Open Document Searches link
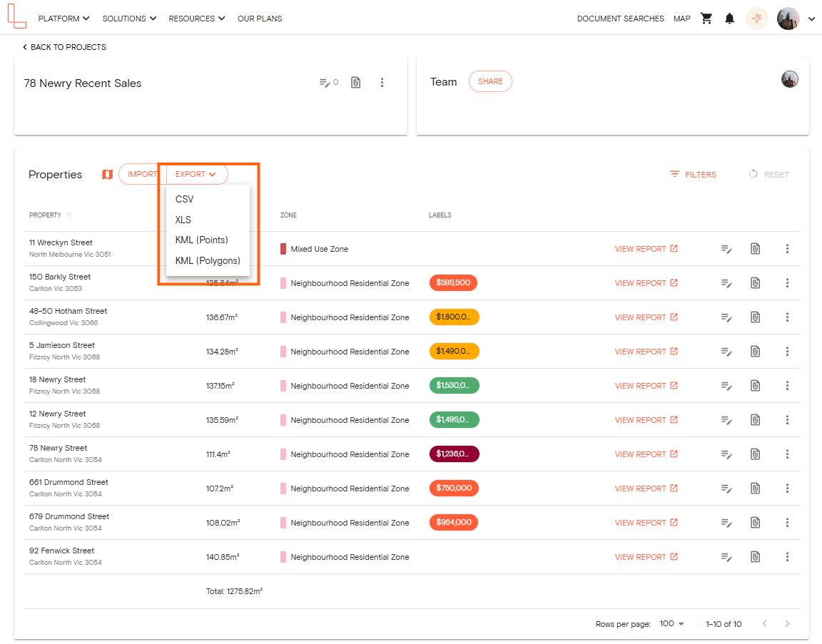Viewport: 822px width, 644px height. tap(620, 19)
